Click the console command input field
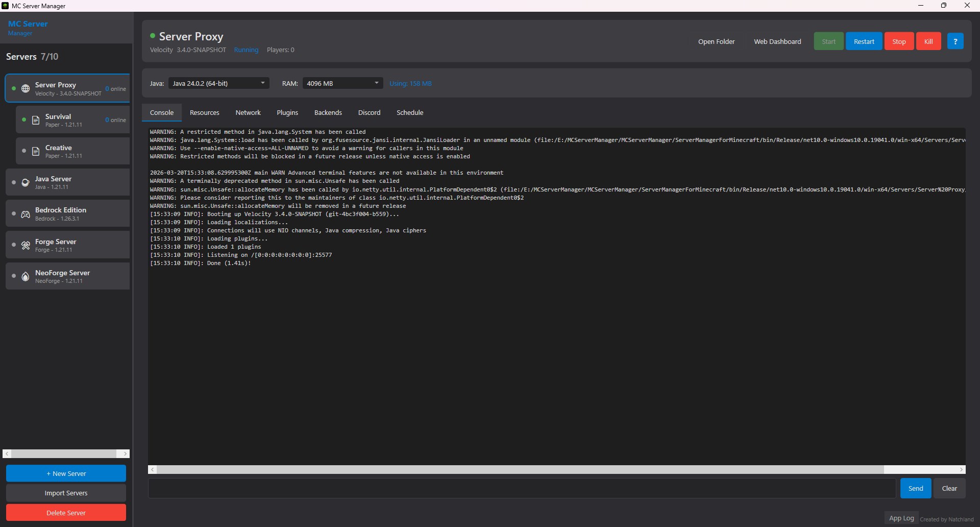Image resolution: width=980 pixels, height=527 pixels. pos(522,488)
